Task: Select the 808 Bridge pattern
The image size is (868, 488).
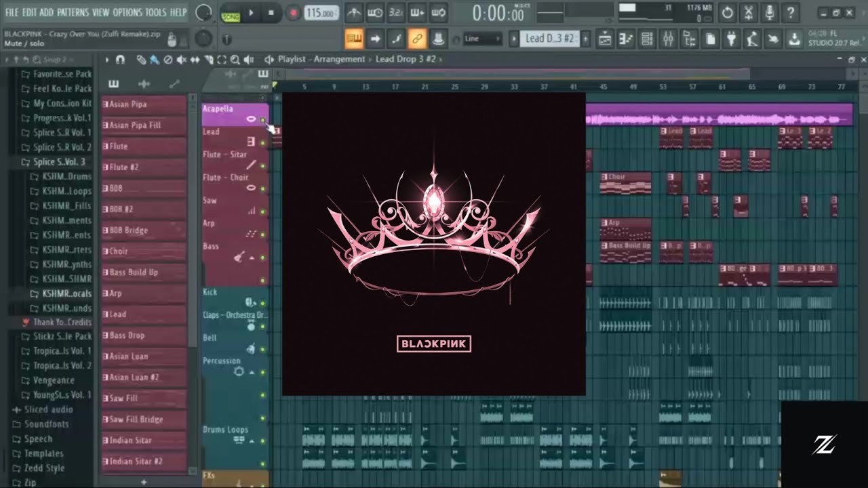Action: coord(144,230)
